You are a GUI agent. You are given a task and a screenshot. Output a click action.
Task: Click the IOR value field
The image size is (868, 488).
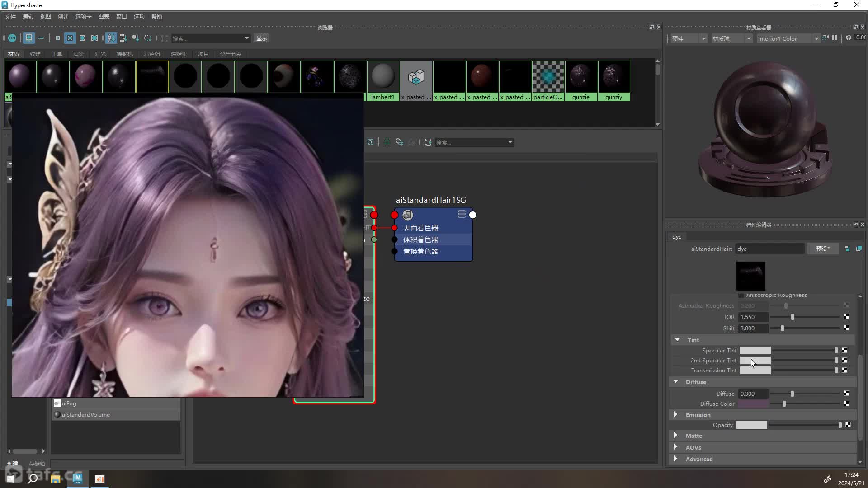pos(753,317)
